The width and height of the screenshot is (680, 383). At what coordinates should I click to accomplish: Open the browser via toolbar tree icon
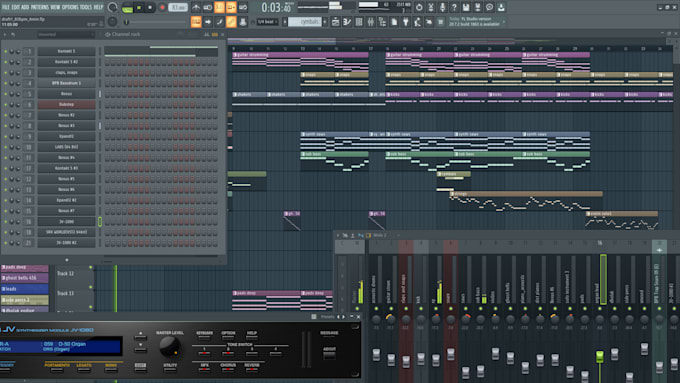coord(382,22)
